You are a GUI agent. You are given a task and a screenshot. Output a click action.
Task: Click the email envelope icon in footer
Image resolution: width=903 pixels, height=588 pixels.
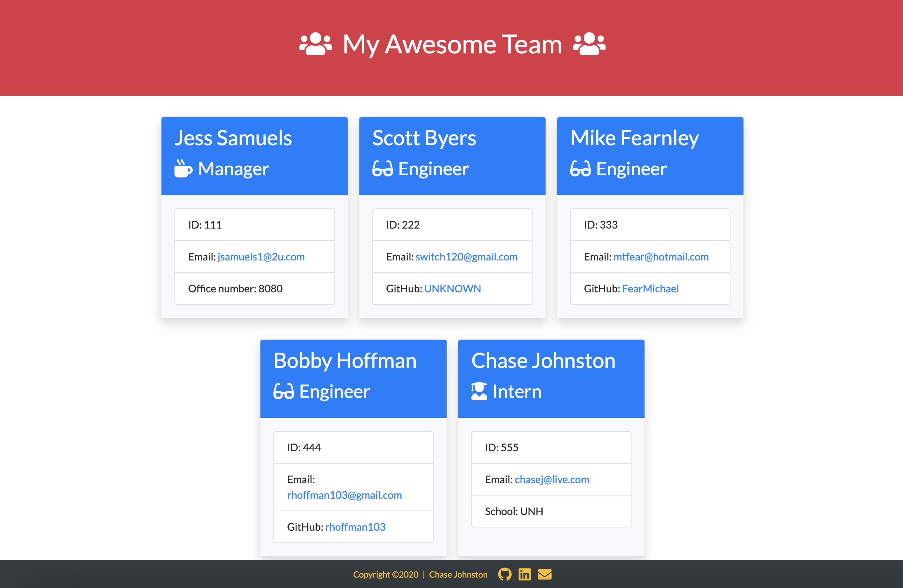point(545,574)
